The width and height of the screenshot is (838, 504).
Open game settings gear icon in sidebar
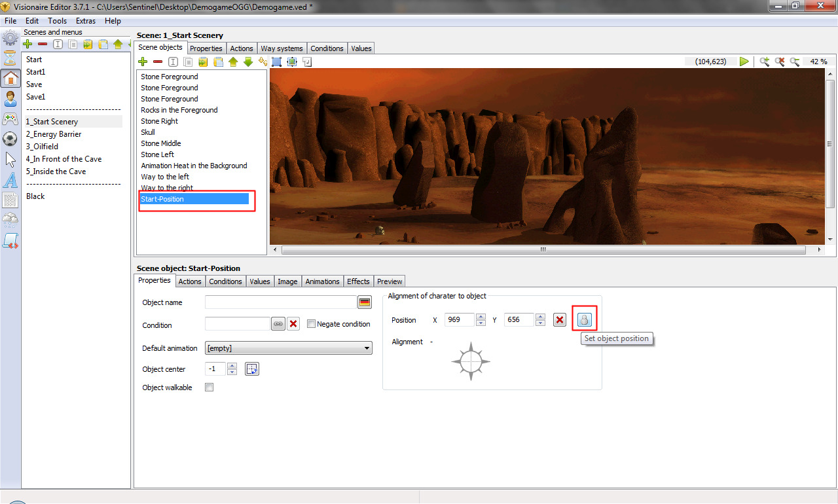[x=10, y=37]
